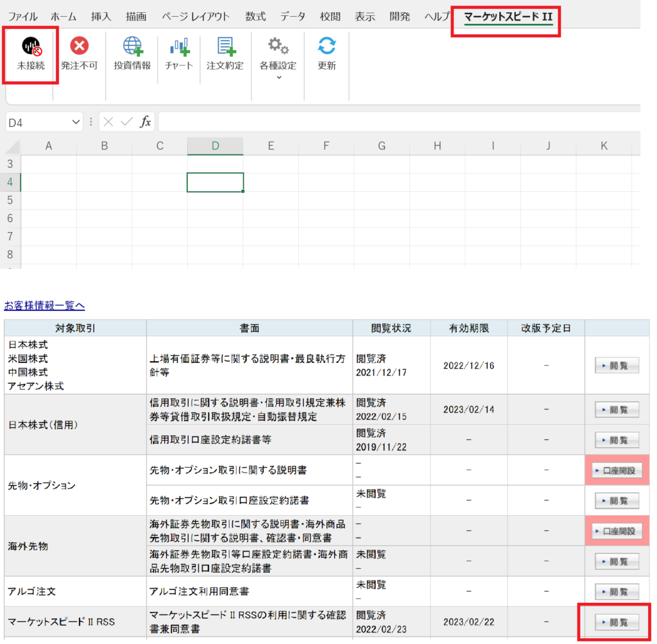This screenshot has height=644, width=657.
Task: Open 注文約定 document icon
Action: tap(226, 46)
